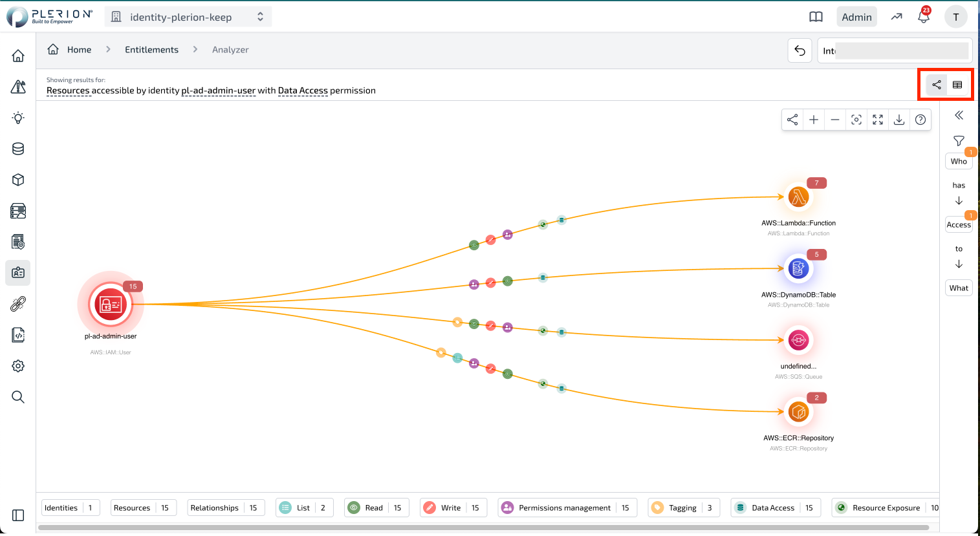980x536 pixels.
Task: Open the trending activity arrow icon
Action: 897,17
